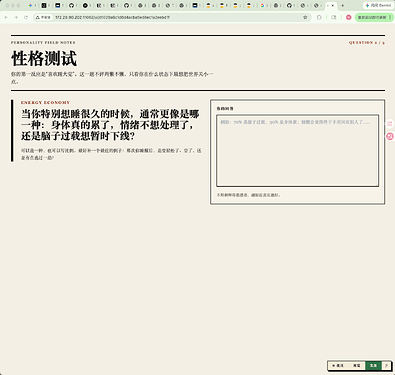Image resolution: width=395 pixels, height=375 pixels.
Task: Focus the large answer text area
Action: tap(298, 151)
